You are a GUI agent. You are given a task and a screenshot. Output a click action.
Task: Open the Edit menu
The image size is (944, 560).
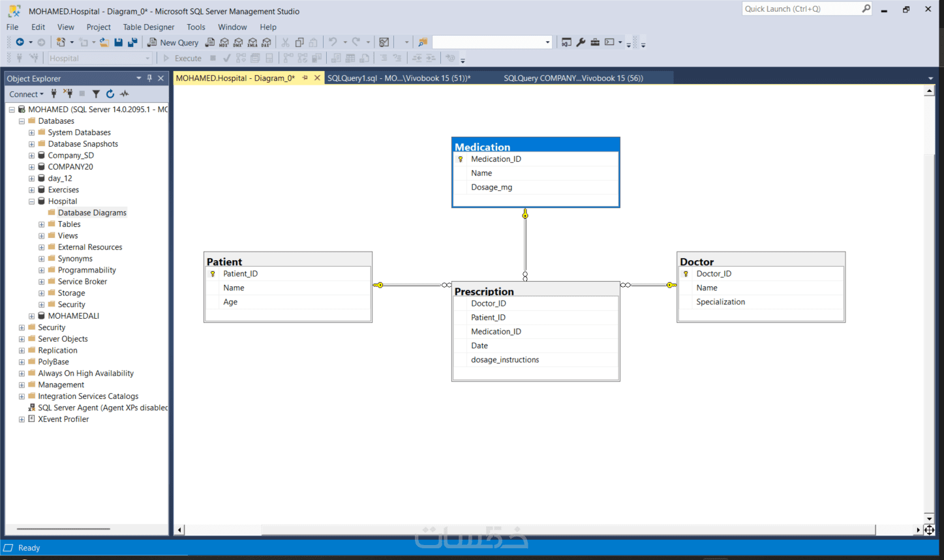pyautogui.click(x=38, y=27)
